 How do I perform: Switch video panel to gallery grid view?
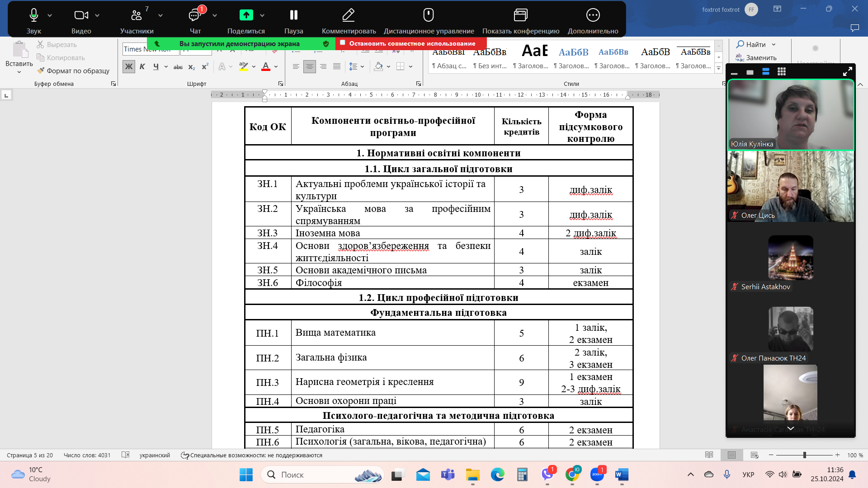pos(782,71)
